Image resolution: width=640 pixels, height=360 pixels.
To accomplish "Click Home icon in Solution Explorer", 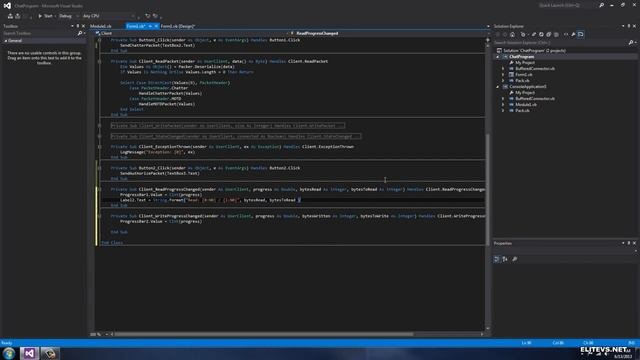I will tap(513, 35).
